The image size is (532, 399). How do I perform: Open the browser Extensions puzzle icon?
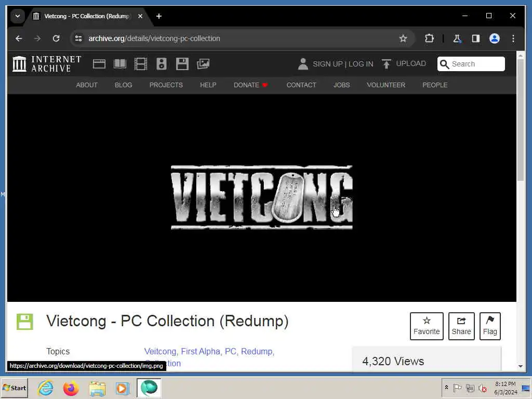429,38
